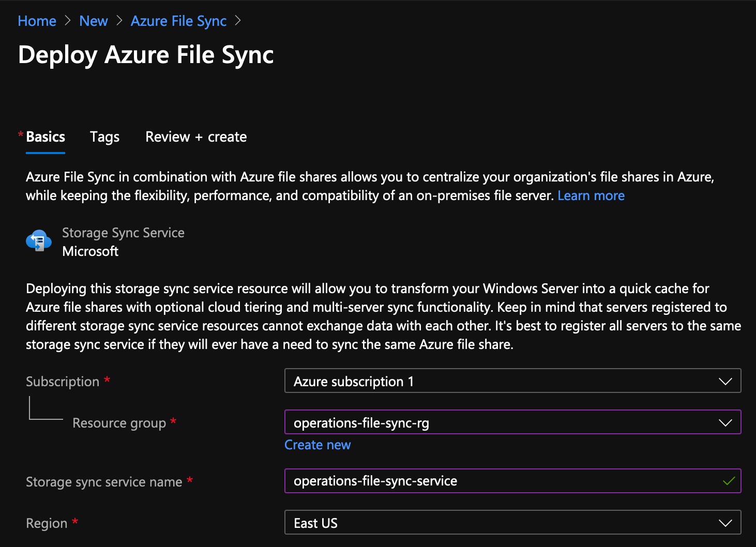Click the chevron after Home breadcrumb
Screen dimensions: 756x547
68,21
